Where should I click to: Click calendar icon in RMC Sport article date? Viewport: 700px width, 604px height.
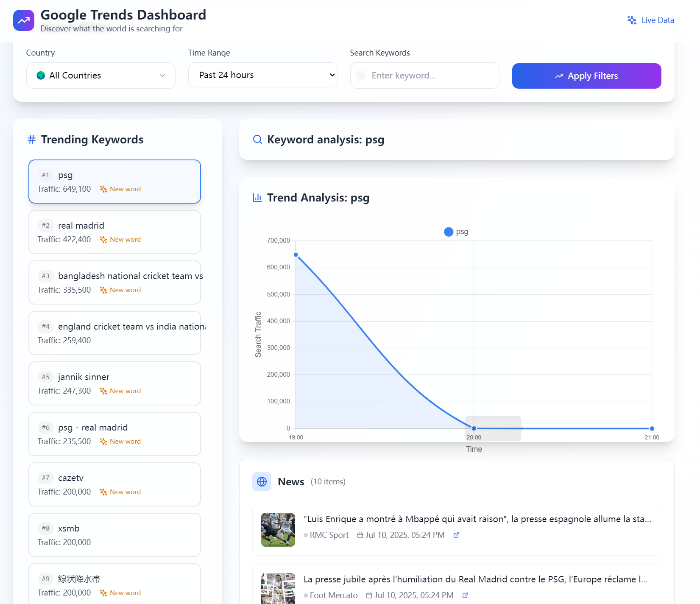360,535
